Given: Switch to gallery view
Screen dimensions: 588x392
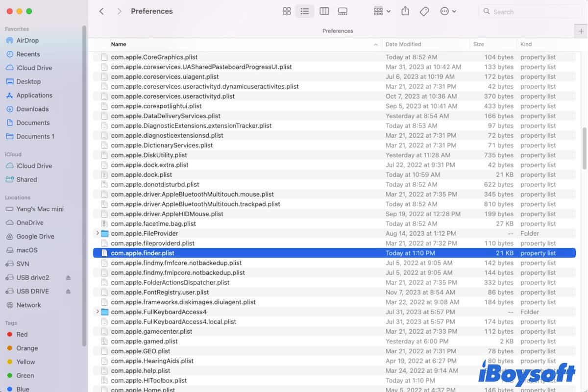Looking at the screenshot, I should 343,11.
